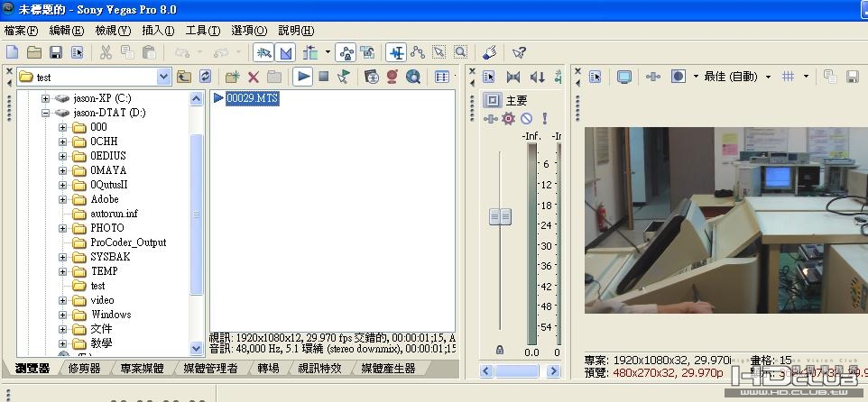Toggle Auto Ripple mode
This screenshot has width=868, height=402.
tap(310, 52)
